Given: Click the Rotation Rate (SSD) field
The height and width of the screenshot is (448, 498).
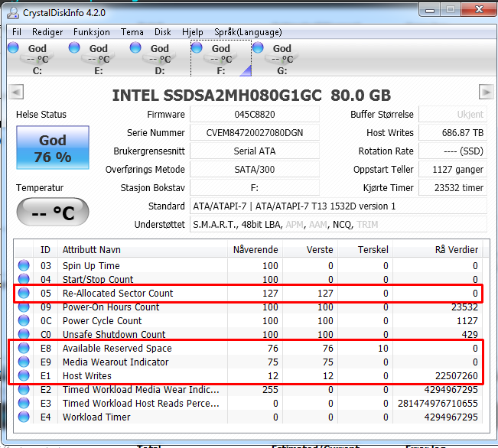Looking at the screenshot, I should [x=453, y=151].
